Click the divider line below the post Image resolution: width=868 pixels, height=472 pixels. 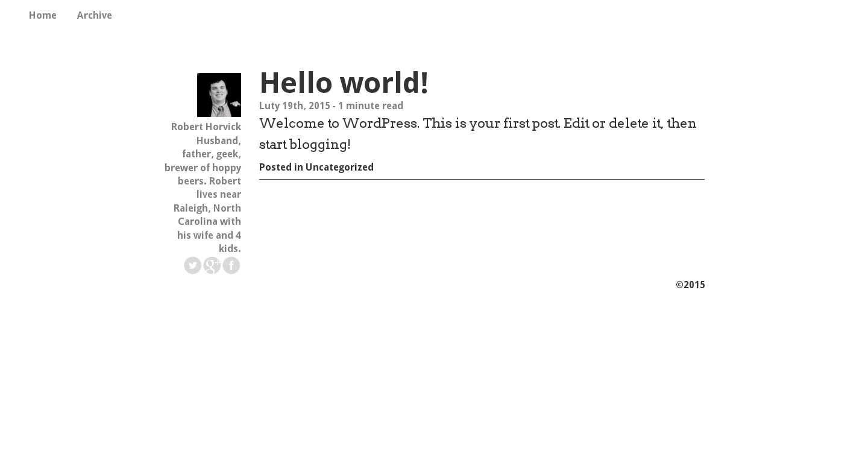[x=482, y=179]
